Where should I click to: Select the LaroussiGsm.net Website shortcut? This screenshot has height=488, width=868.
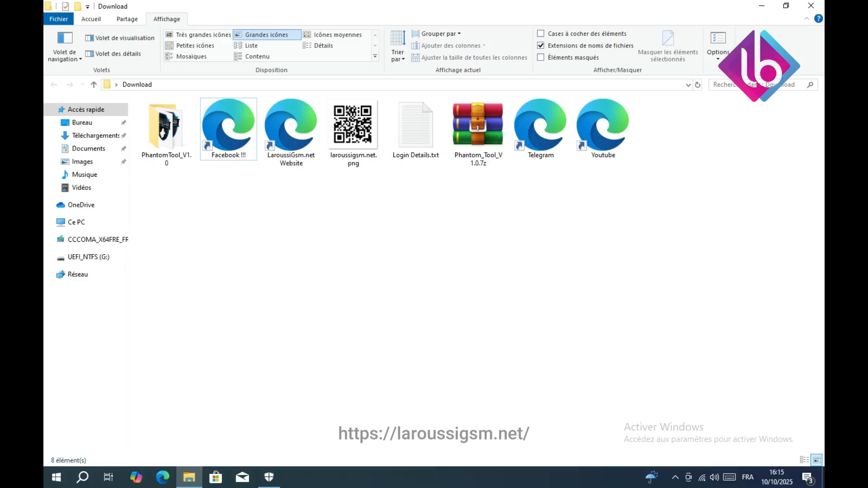click(x=291, y=125)
